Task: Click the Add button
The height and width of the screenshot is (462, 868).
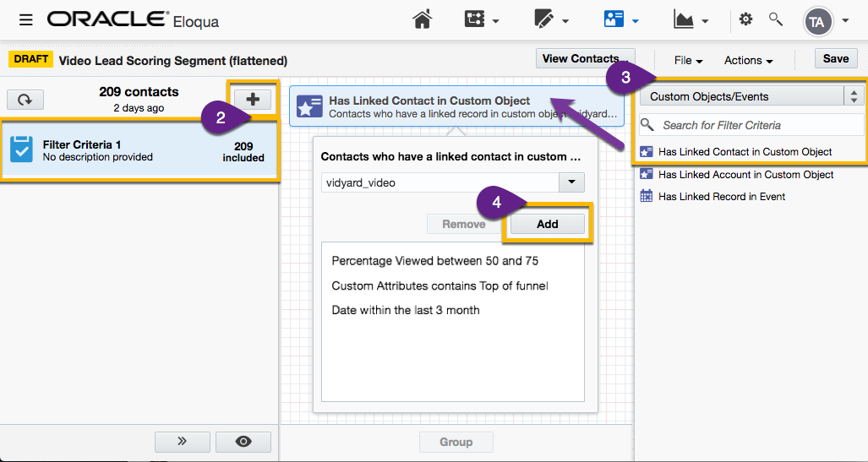Action: tap(547, 224)
